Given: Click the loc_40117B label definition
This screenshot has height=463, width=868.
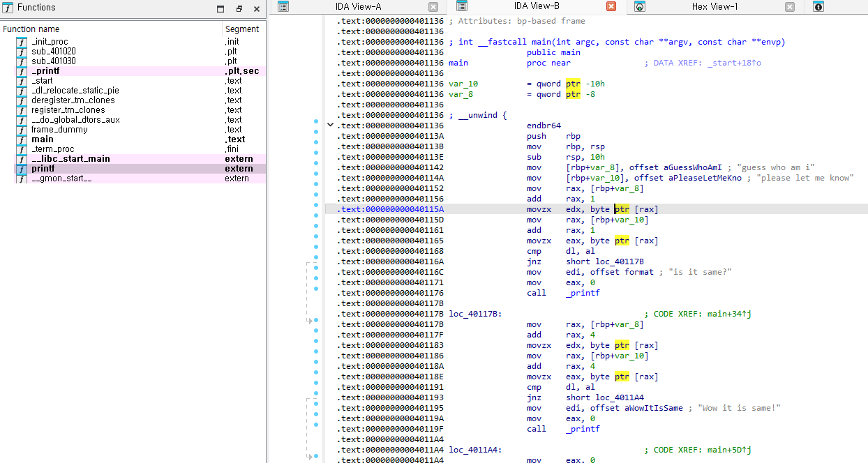Looking at the screenshot, I should tap(475, 314).
